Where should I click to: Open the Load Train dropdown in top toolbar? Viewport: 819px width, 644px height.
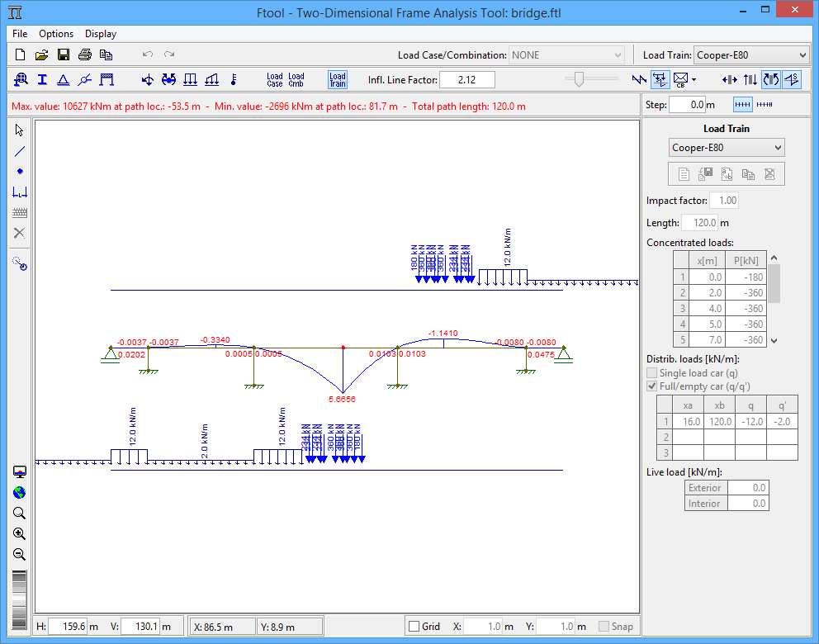pos(750,55)
